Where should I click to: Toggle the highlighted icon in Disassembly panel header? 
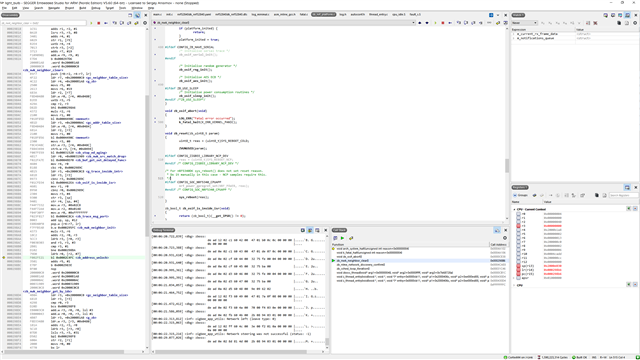click(x=138, y=15)
